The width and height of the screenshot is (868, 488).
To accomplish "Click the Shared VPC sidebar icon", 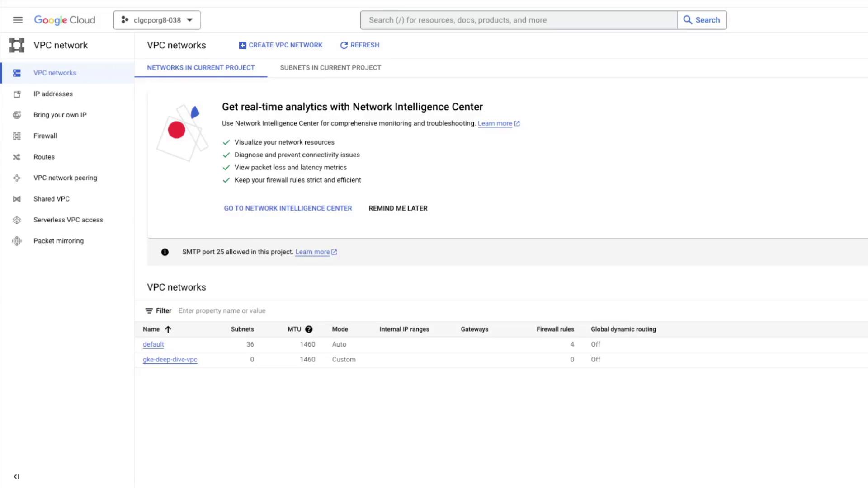I will pyautogui.click(x=17, y=199).
